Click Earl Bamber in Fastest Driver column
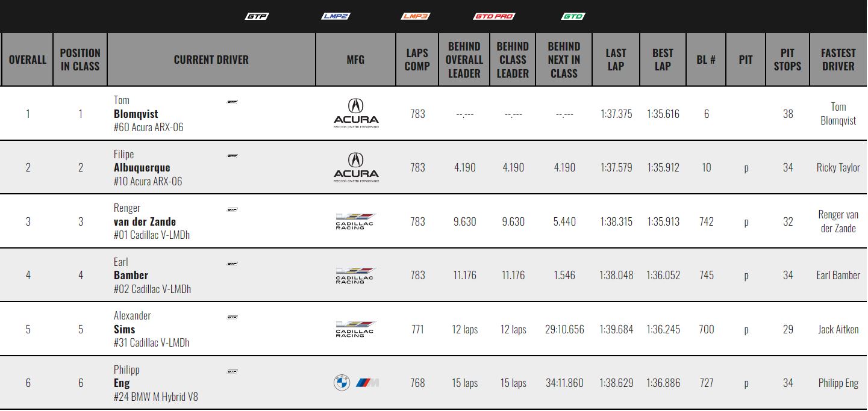868x411 pixels. point(838,275)
